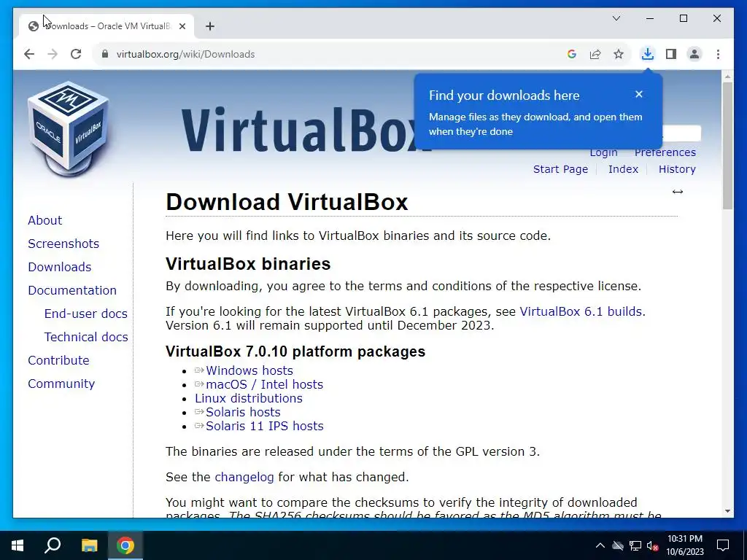Open the taskbar clock showing 10:31 PM
Image resolution: width=747 pixels, height=560 pixels.
[x=684, y=545]
